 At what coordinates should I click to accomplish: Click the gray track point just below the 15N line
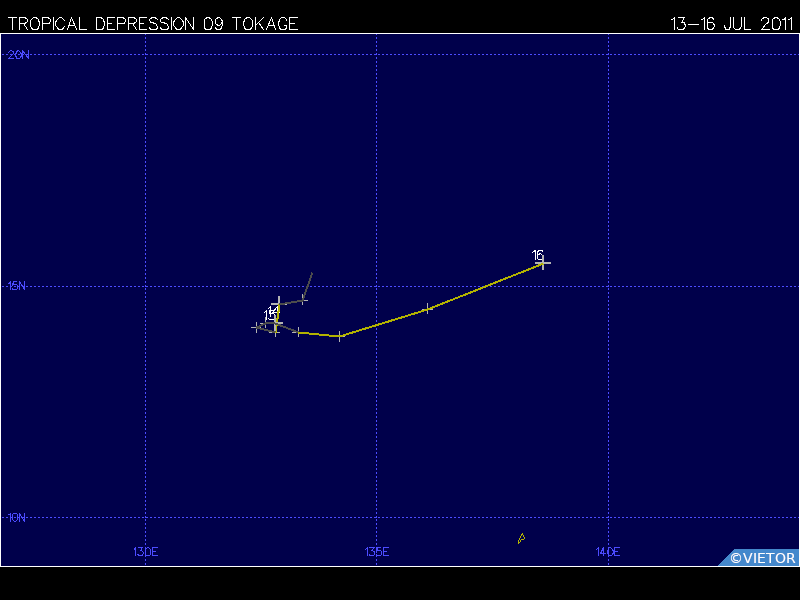coord(304,299)
